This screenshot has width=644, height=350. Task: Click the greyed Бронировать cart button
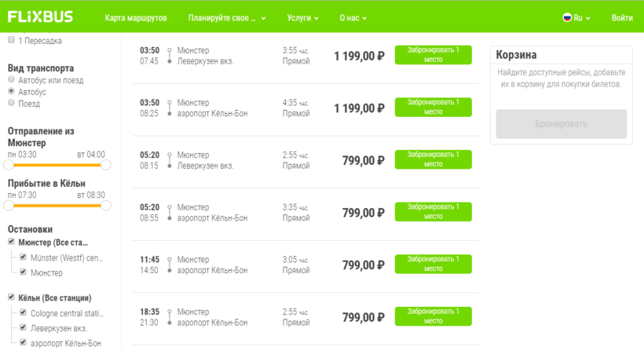tap(561, 124)
